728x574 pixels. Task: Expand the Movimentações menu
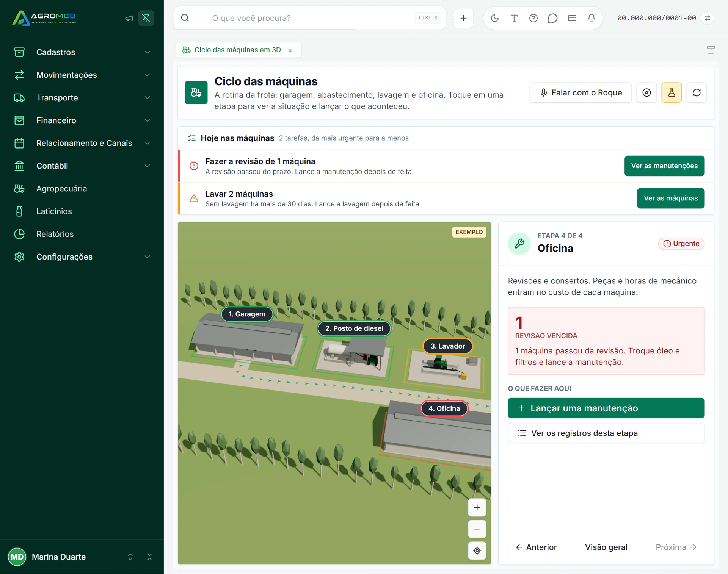tap(82, 75)
